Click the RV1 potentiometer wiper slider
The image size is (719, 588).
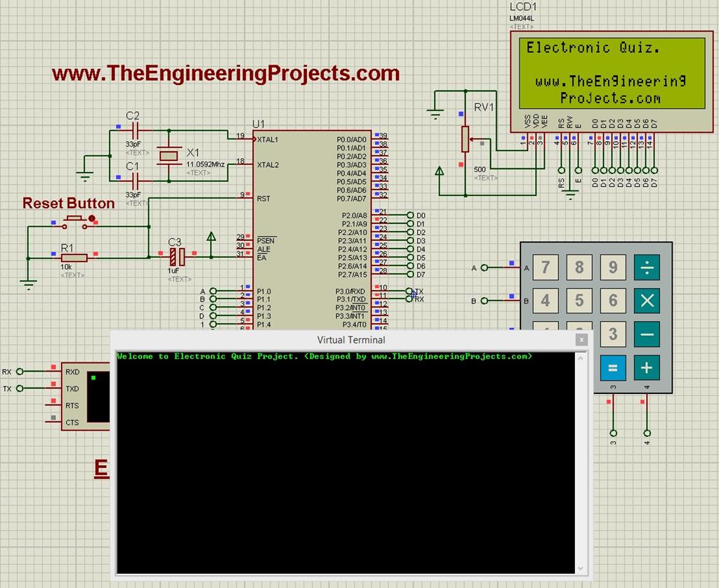pyautogui.click(x=482, y=143)
